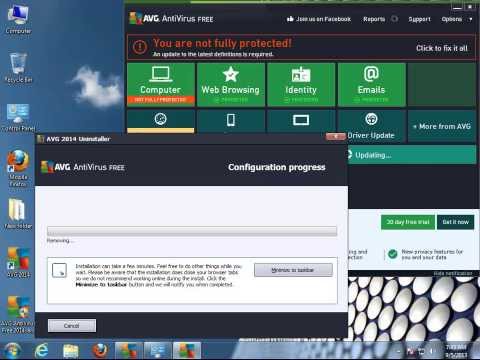Click the red warning info icon
This screenshot has width=480, height=360.
140,47
